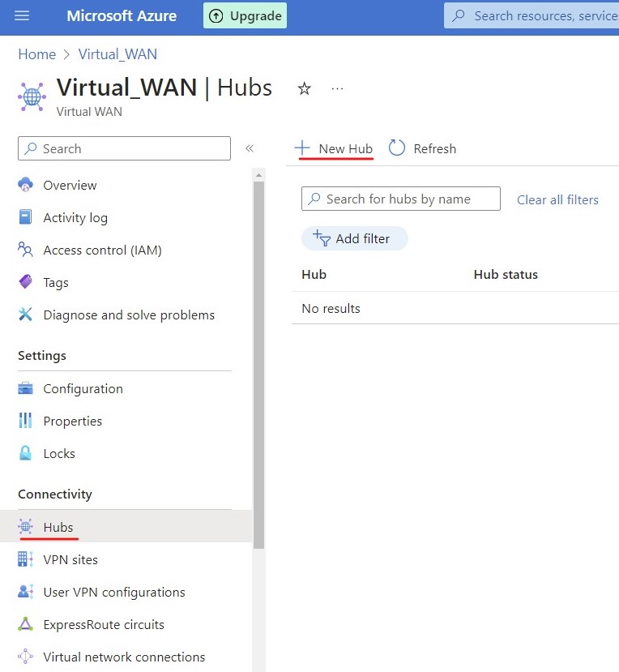Screen dimensions: 619x672
Task: Click the VPN sites building icon
Action: 25,559
